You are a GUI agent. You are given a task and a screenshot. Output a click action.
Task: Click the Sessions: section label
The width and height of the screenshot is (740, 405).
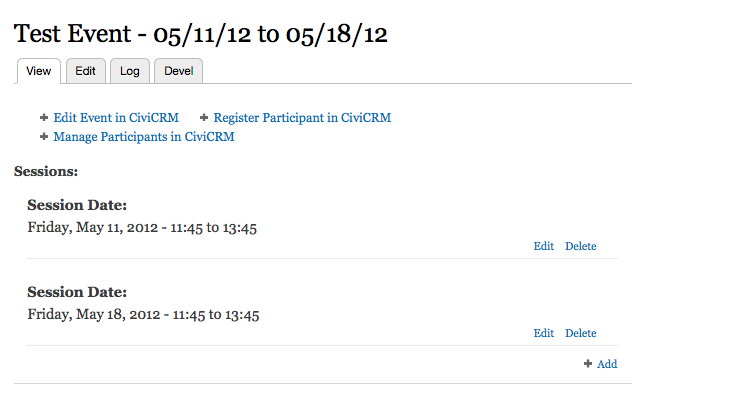click(46, 172)
